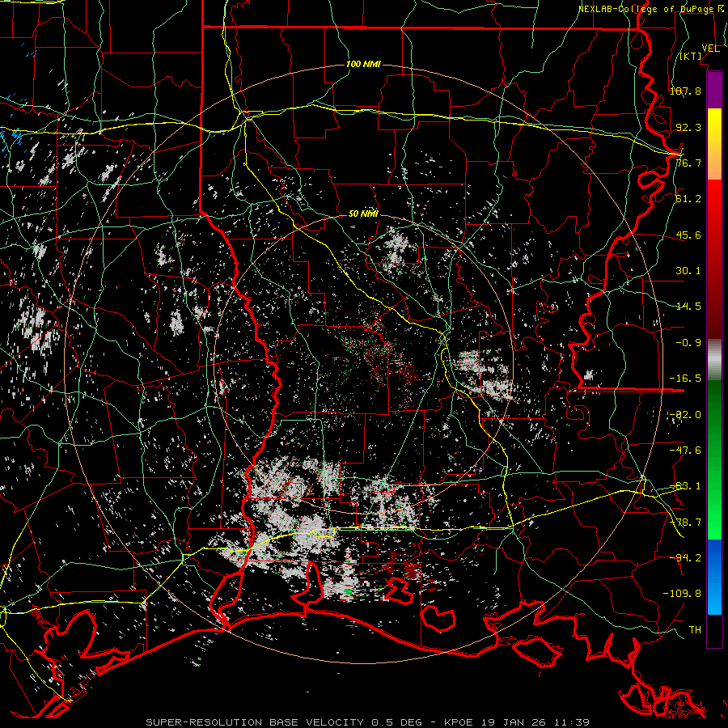Click the 50 NMI range ring label
728x728 pixels.
tap(363, 214)
